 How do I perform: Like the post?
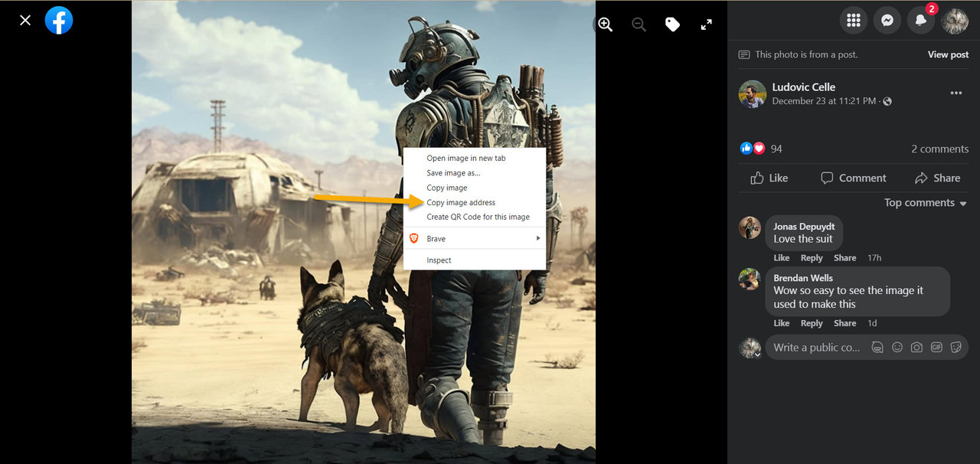[769, 178]
